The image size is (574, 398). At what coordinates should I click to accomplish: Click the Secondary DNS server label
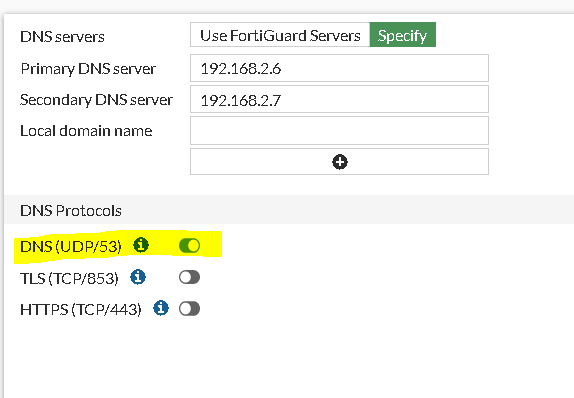[96, 100]
